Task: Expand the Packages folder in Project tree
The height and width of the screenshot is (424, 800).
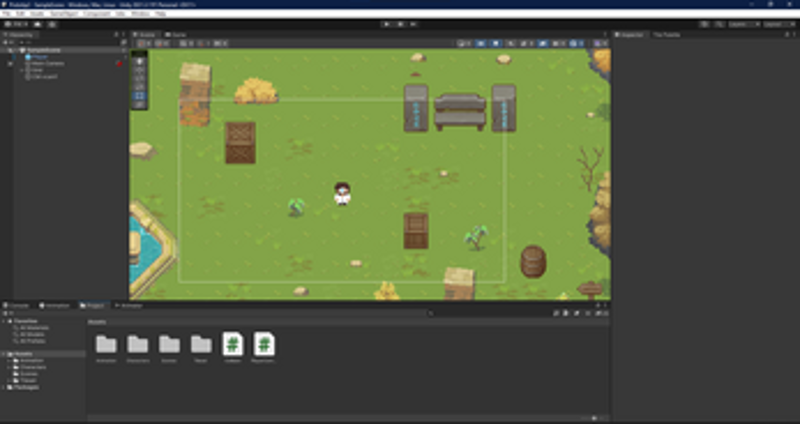Action: 4,387
